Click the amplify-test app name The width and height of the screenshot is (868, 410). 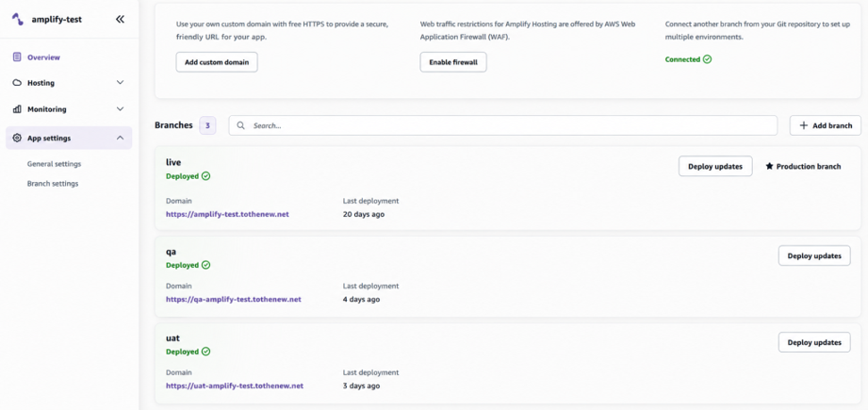(x=56, y=20)
